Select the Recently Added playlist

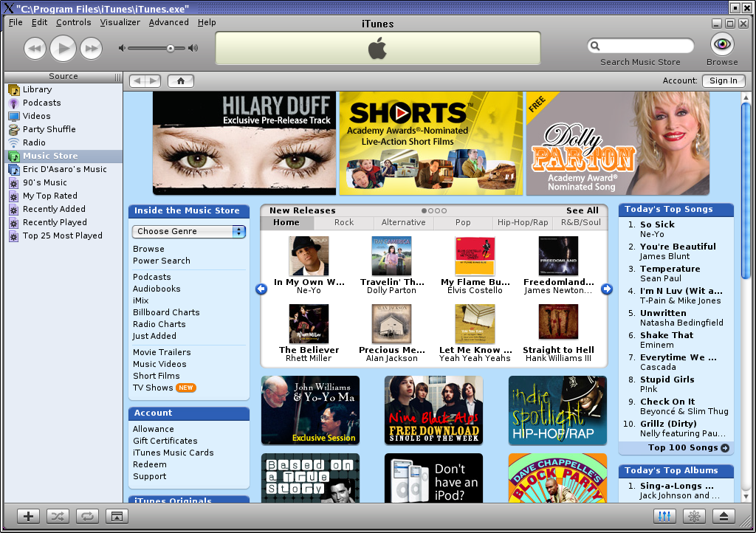(63, 209)
